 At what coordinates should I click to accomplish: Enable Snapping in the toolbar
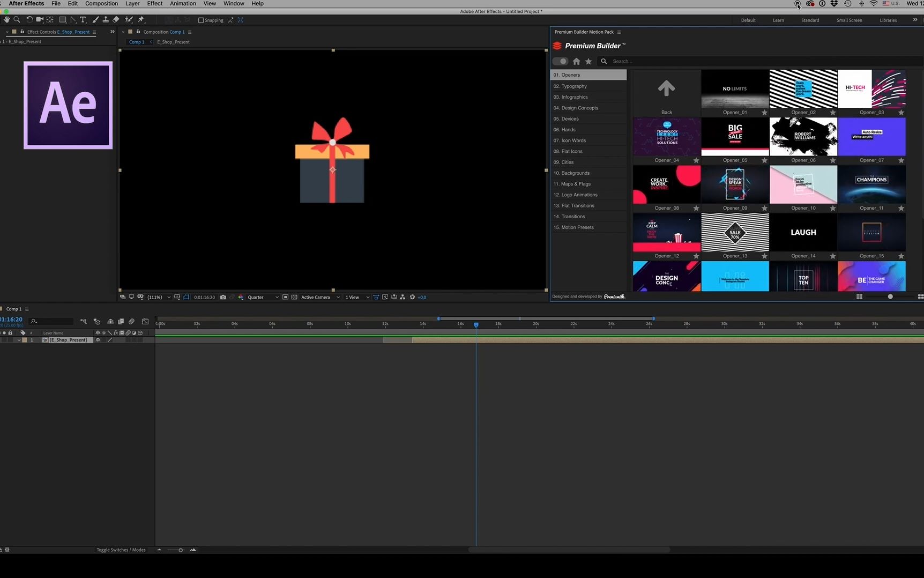tap(200, 20)
